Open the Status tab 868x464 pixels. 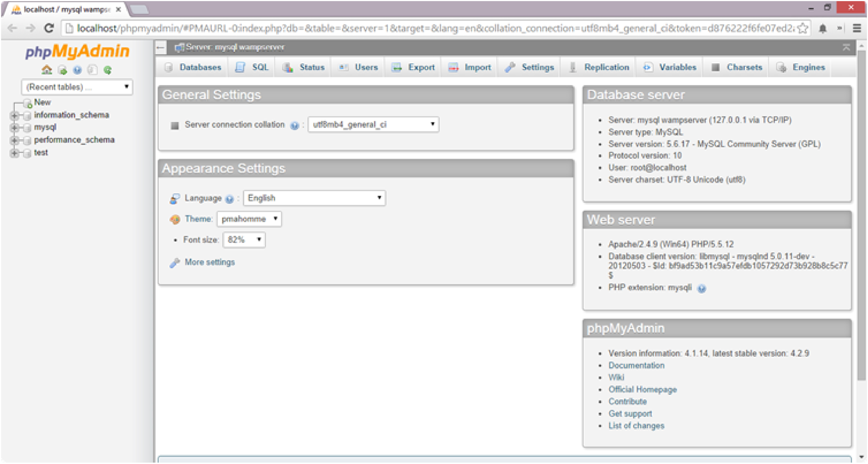[x=303, y=68]
